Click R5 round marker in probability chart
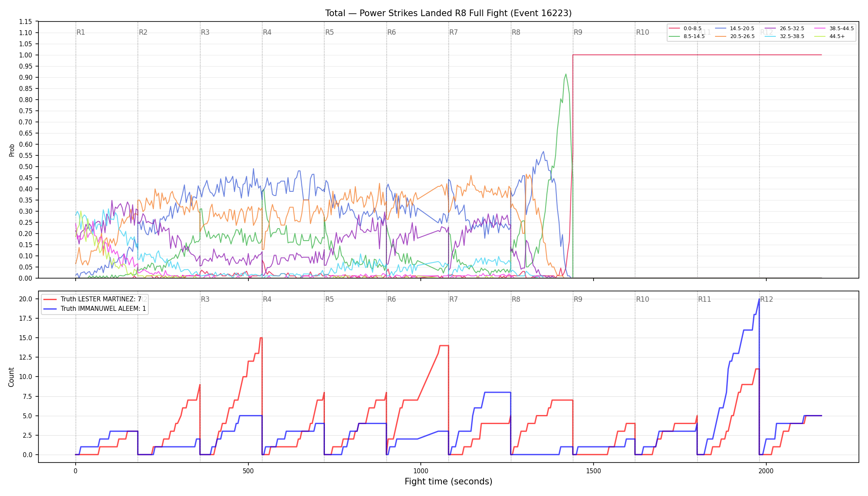 point(329,32)
